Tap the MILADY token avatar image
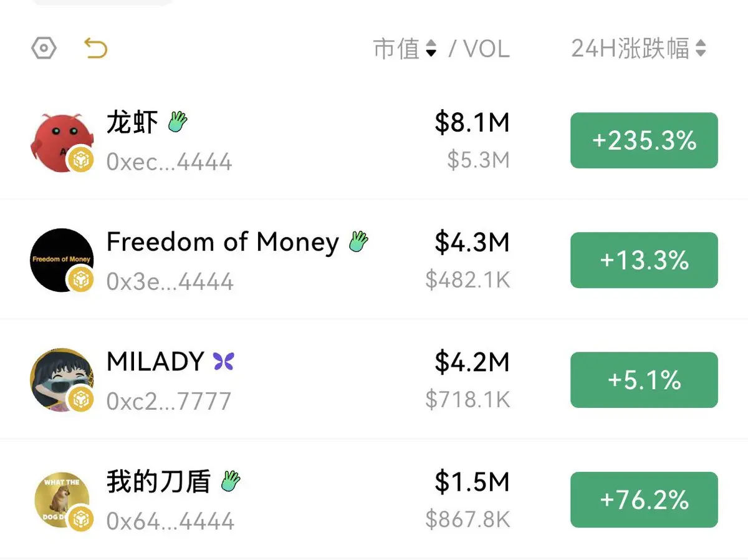Image resolution: width=748 pixels, height=560 pixels. tap(62, 380)
